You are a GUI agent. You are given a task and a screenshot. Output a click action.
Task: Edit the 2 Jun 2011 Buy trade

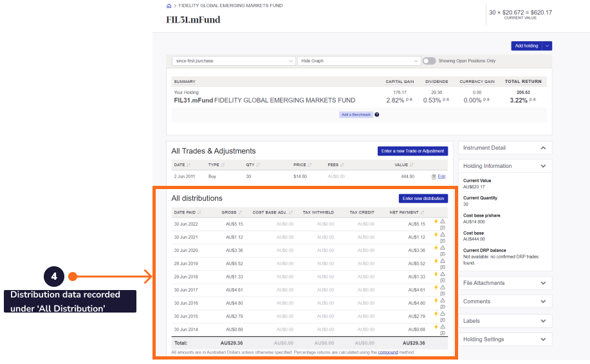coord(441,176)
